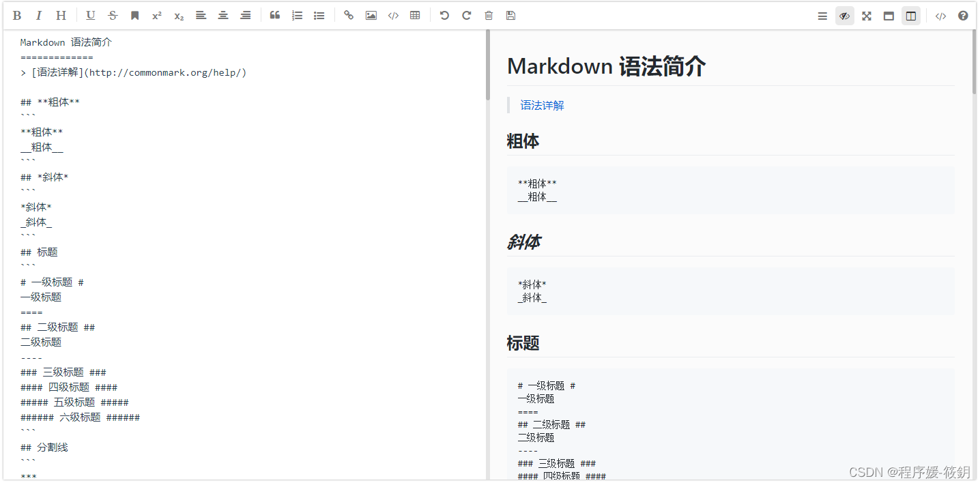Apply superscript formatting
The width and height of the screenshot is (980, 485).
(x=157, y=16)
